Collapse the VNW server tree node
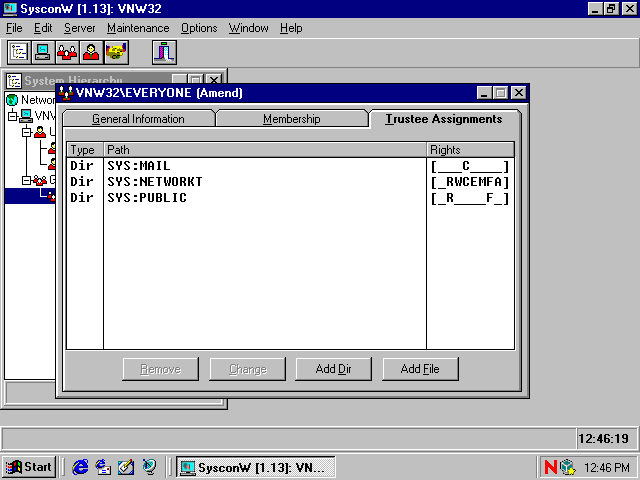Image resolution: width=640 pixels, height=480 pixels. tap(13, 116)
